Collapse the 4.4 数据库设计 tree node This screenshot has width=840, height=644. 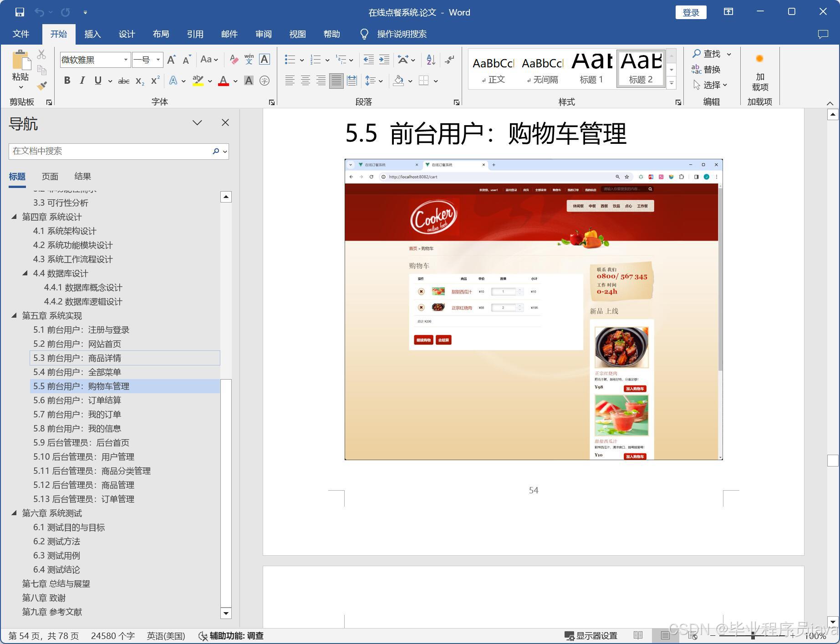(x=25, y=273)
